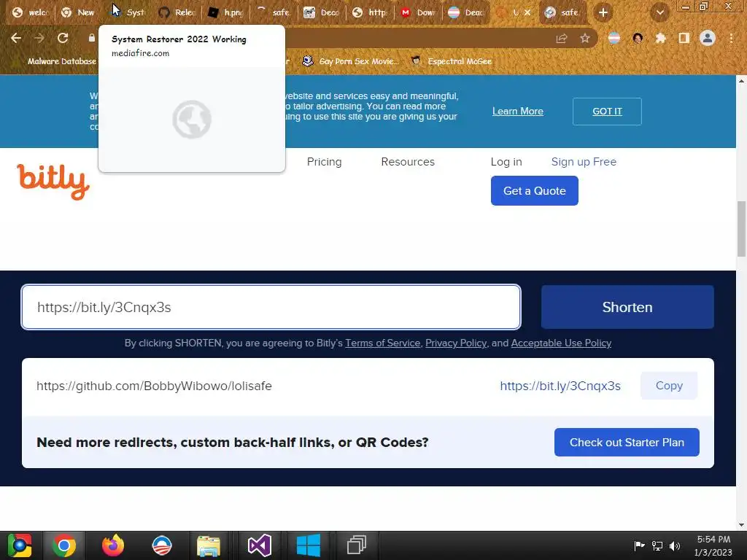Click the Shorten button
747x560 pixels.
[x=627, y=307]
